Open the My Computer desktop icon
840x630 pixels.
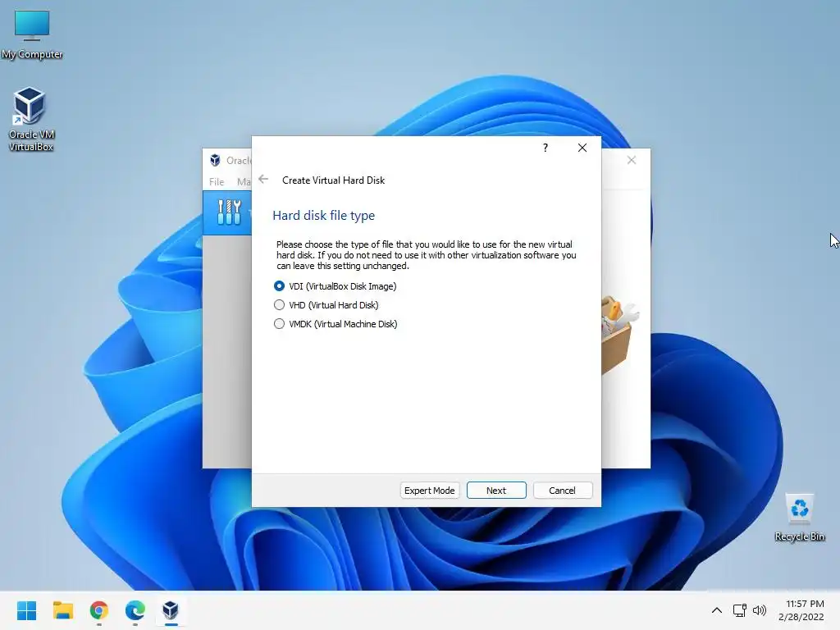coord(32,34)
